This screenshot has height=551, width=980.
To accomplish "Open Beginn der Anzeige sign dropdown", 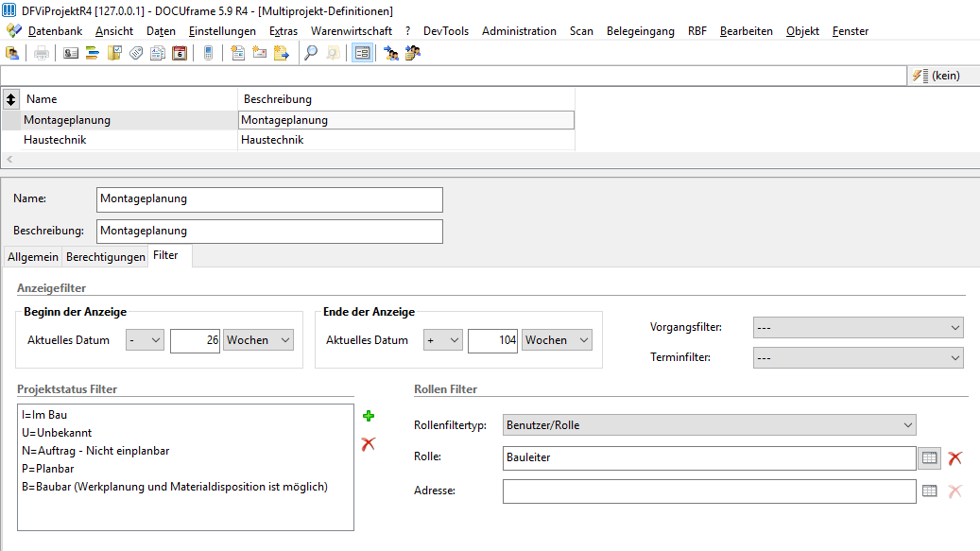I will pyautogui.click(x=145, y=340).
